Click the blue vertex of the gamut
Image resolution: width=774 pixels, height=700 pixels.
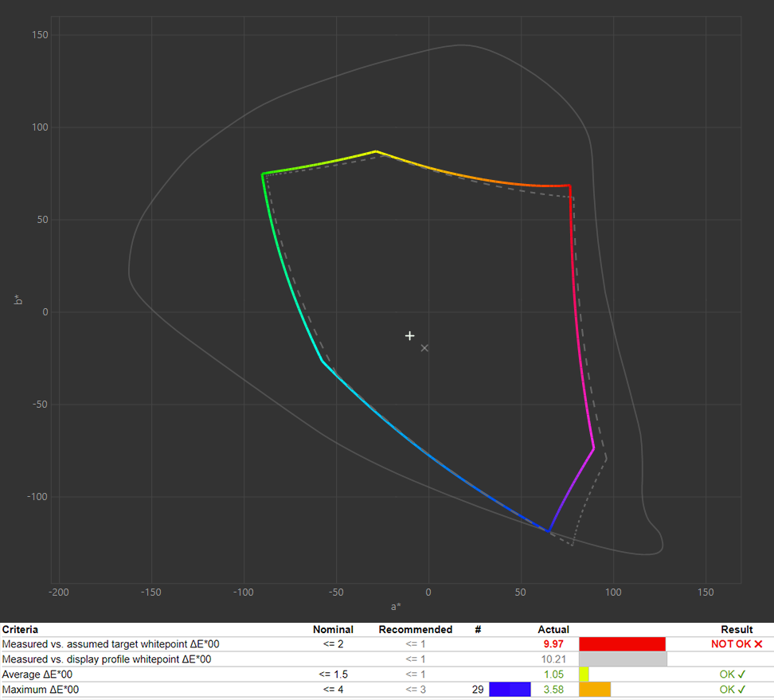[x=548, y=531]
